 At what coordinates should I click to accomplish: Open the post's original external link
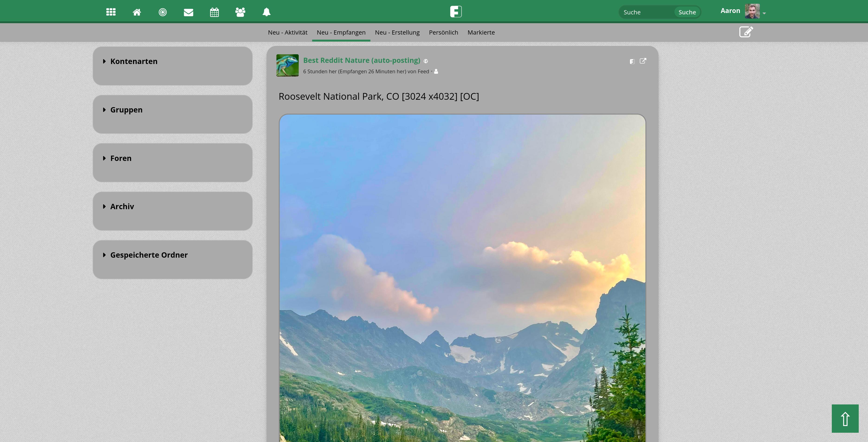[643, 61]
